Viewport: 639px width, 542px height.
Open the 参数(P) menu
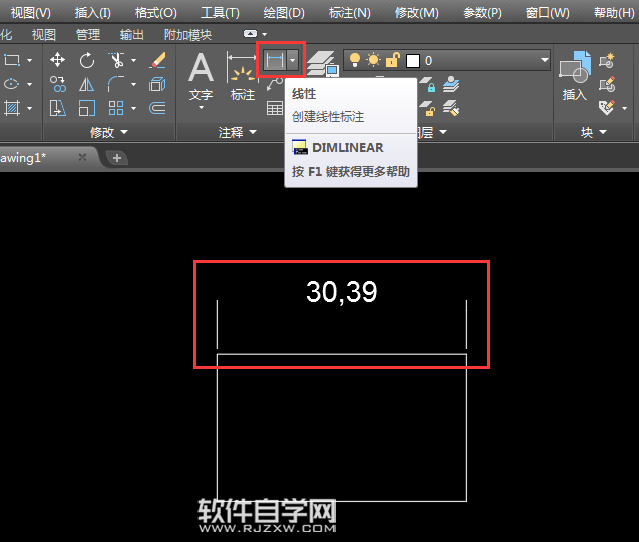coord(482,13)
